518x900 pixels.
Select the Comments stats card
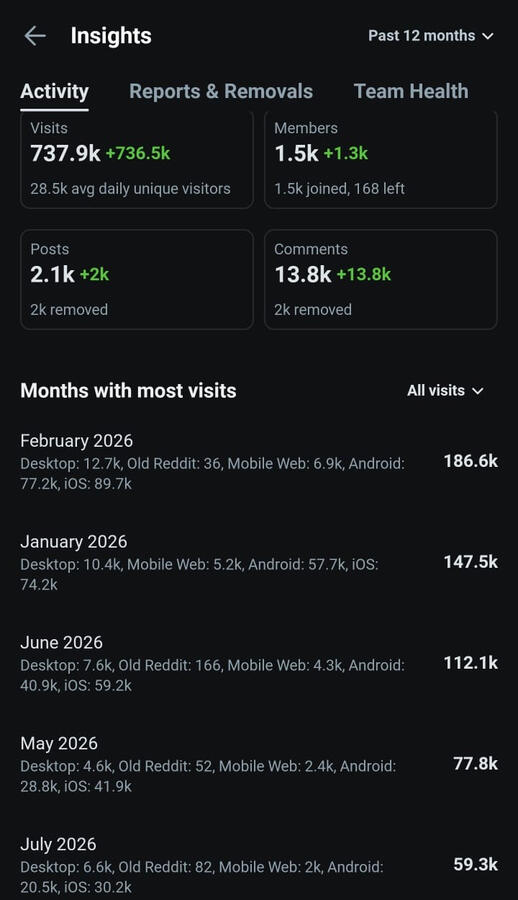[381, 280]
